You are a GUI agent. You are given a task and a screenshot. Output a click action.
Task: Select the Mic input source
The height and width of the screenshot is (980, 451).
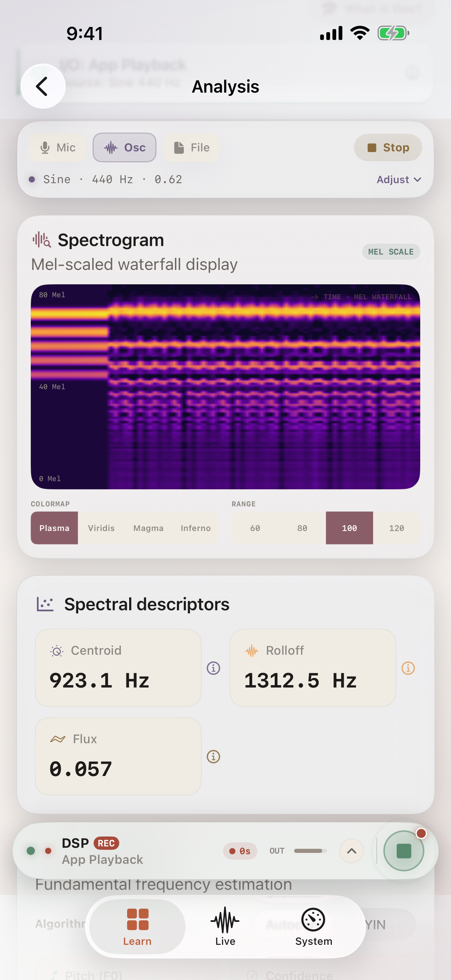pyautogui.click(x=58, y=147)
